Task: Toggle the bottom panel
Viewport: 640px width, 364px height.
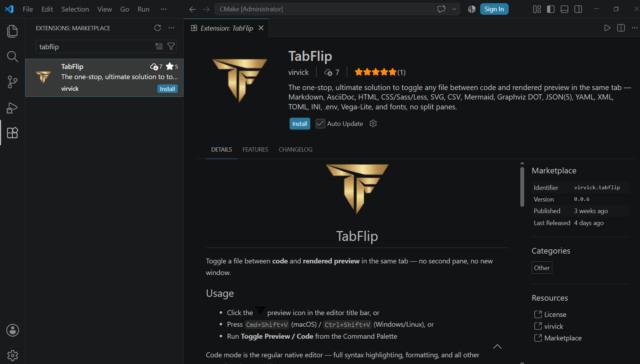Action: pos(564,9)
